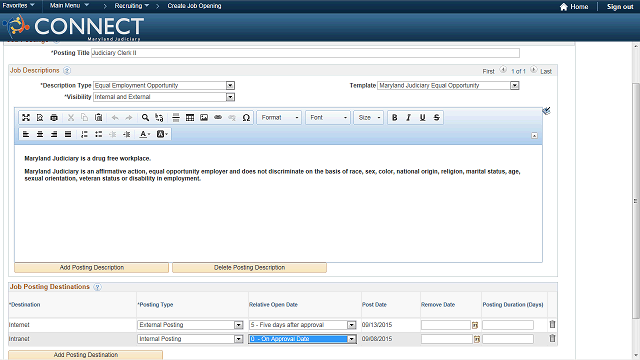Click the print icon in the editor
Image resolution: width=640 pixels, height=360 pixels.
click(x=54, y=118)
